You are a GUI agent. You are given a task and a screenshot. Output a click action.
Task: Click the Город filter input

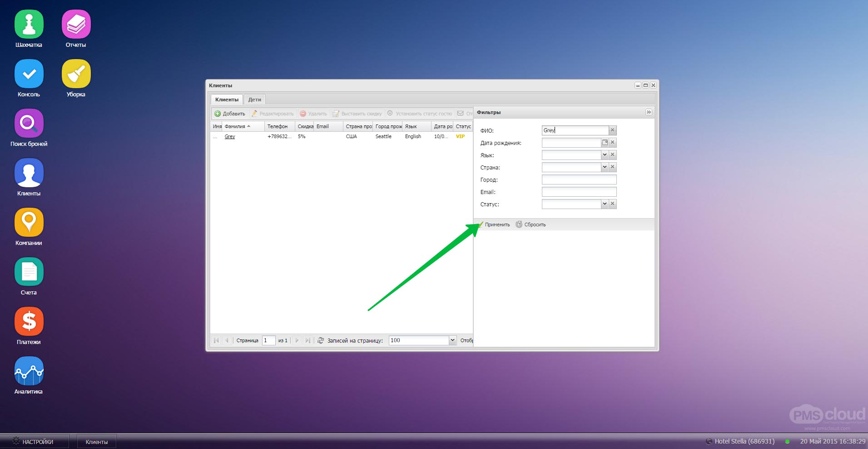(579, 180)
